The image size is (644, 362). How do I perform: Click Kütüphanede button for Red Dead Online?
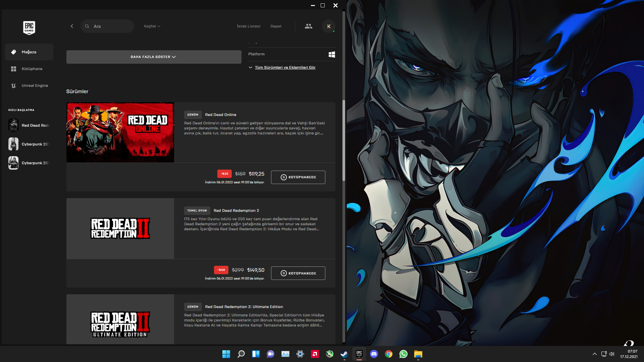click(x=298, y=177)
